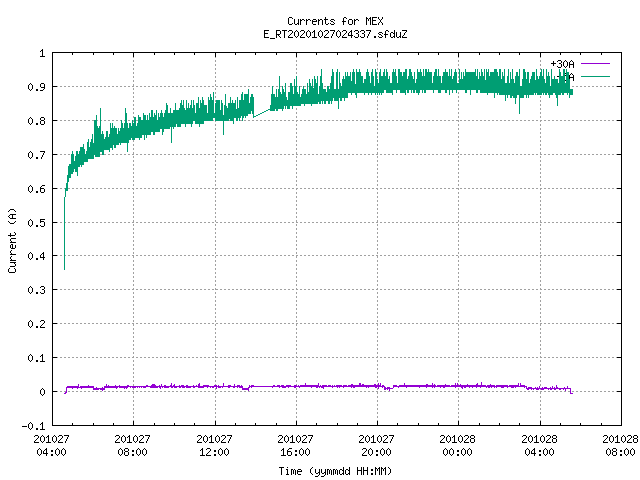
Task: Click x-axis label 201028 08:00
Action: tap(620, 445)
